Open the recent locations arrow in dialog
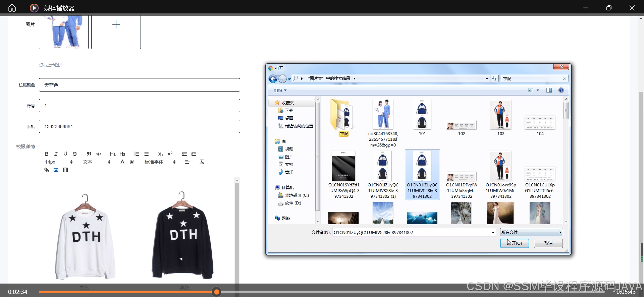 pos(289,79)
